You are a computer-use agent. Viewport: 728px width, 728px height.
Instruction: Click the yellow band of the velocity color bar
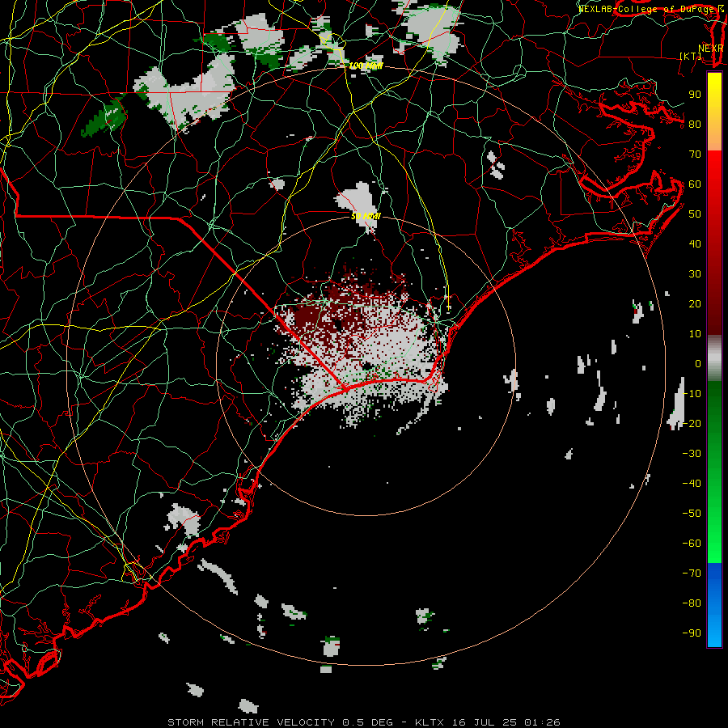tap(714, 112)
